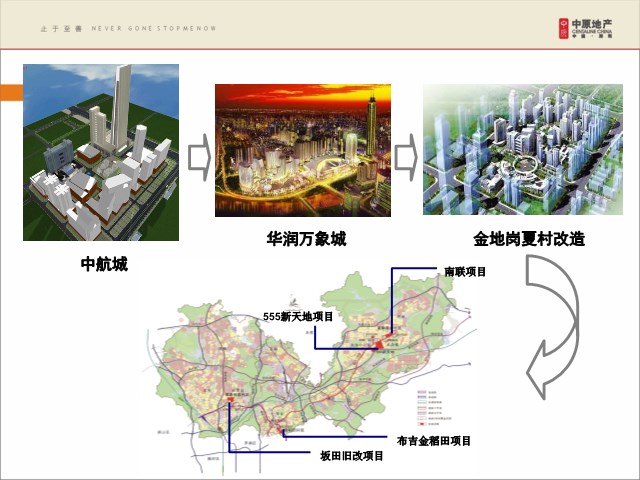Select the 中航城 3D model image
This screenshot has width=640, height=480.
(x=101, y=152)
